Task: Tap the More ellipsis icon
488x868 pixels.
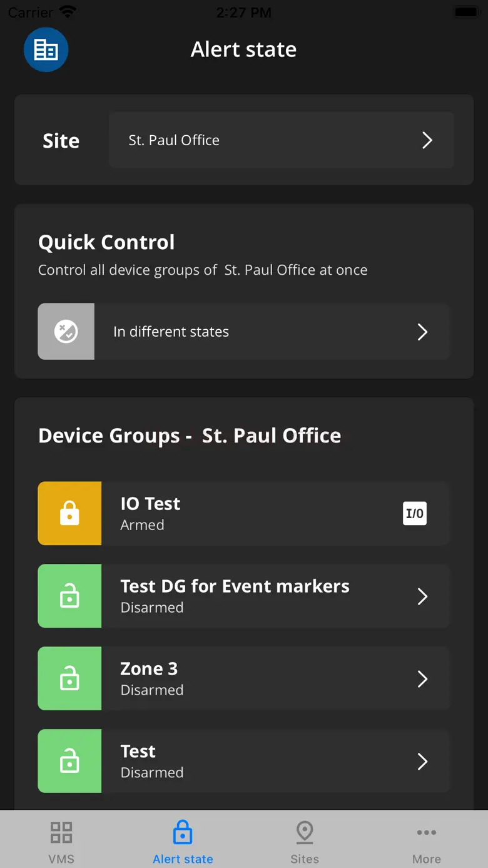Action: click(x=427, y=832)
